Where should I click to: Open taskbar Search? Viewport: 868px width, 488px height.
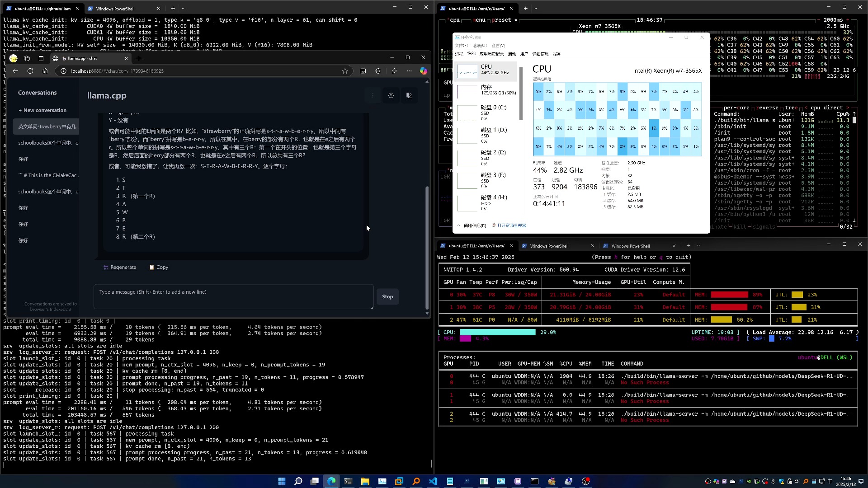(x=298, y=481)
